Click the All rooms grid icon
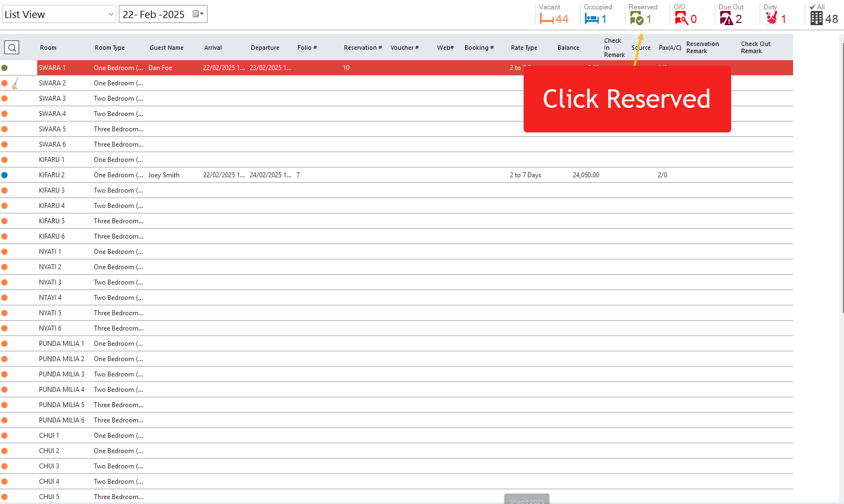 pyautogui.click(x=817, y=19)
